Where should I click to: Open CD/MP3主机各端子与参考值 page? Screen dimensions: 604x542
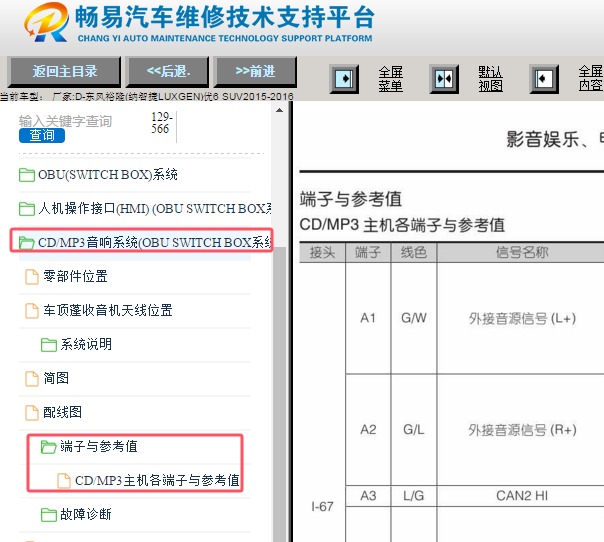pos(157,480)
